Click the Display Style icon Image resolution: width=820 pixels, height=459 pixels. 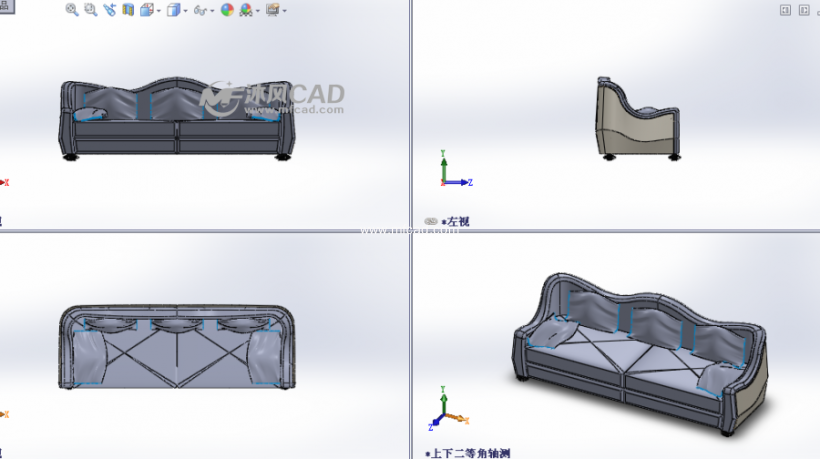[x=173, y=9]
